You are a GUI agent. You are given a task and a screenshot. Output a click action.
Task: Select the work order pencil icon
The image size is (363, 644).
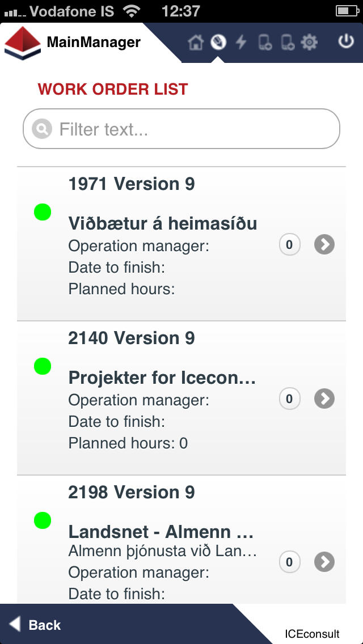point(218,43)
